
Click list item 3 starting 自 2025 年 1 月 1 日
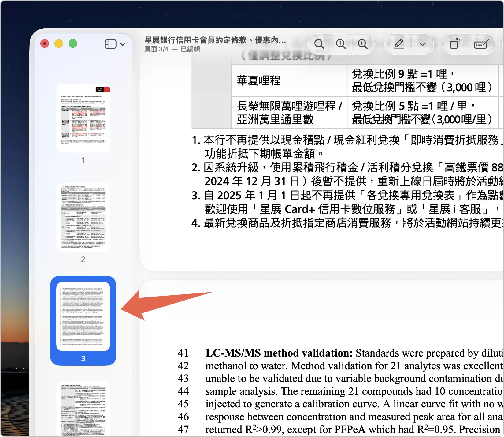click(347, 202)
